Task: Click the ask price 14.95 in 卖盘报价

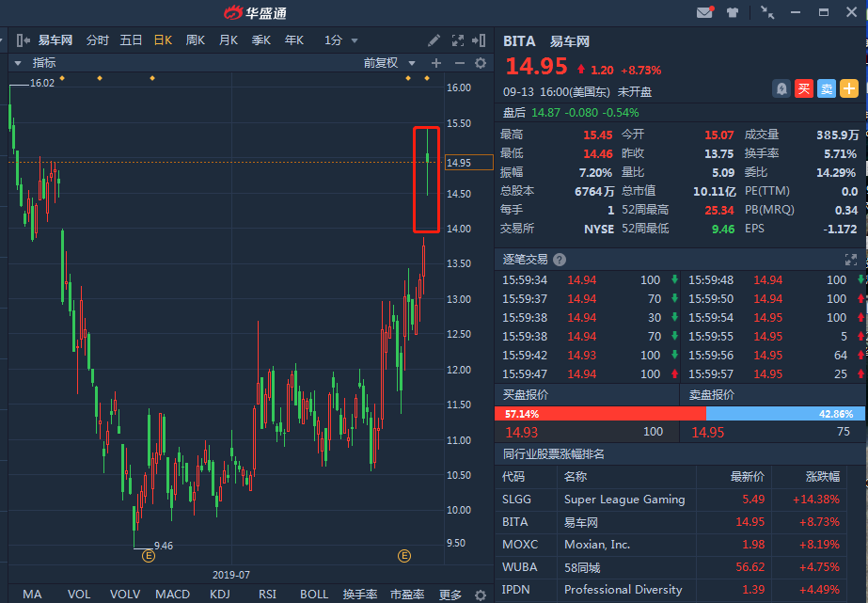Action: tap(707, 433)
